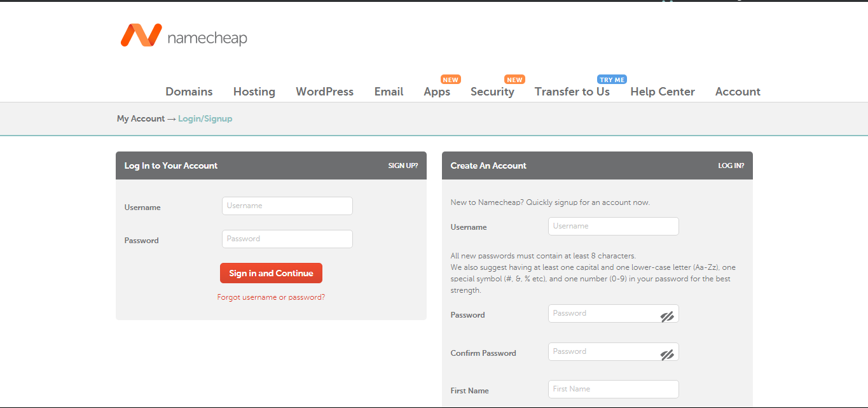This screenshot has height=408, width=868.
Task: Open the Help Center menu
Action: [x=663, y=92]
